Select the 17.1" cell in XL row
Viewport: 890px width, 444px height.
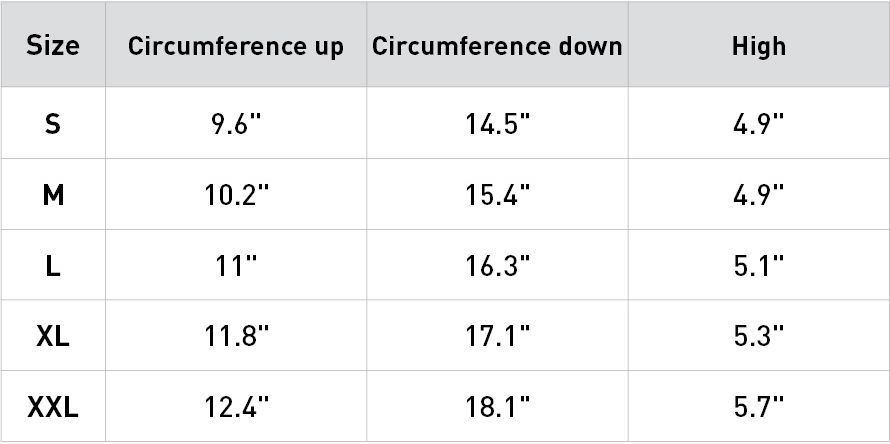click(497, 337)
